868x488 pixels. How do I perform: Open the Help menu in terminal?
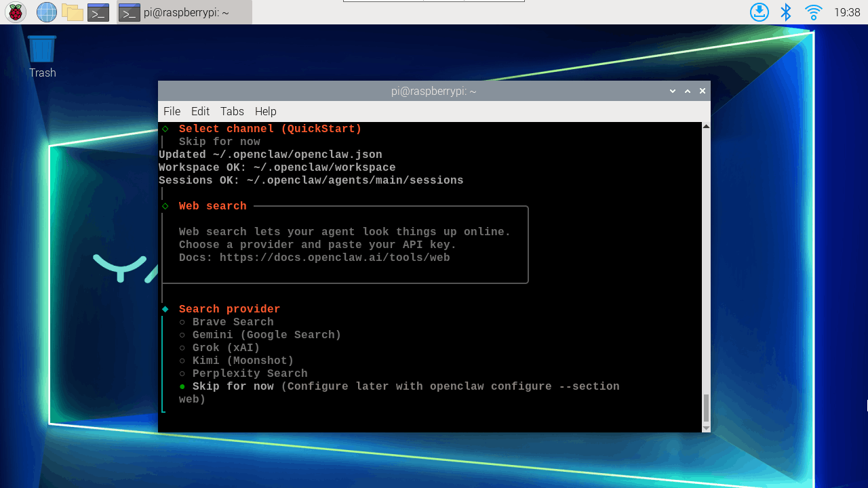coord(266,111)
